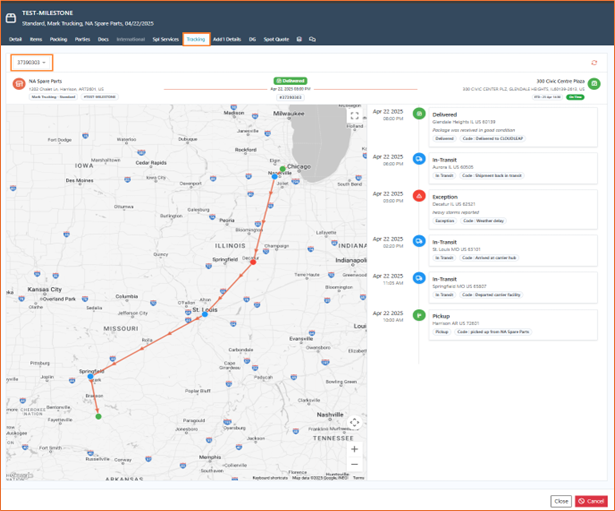615x511 pixels.
Task: Toggle fullscreen view on the map
Action: pos(355,116)
